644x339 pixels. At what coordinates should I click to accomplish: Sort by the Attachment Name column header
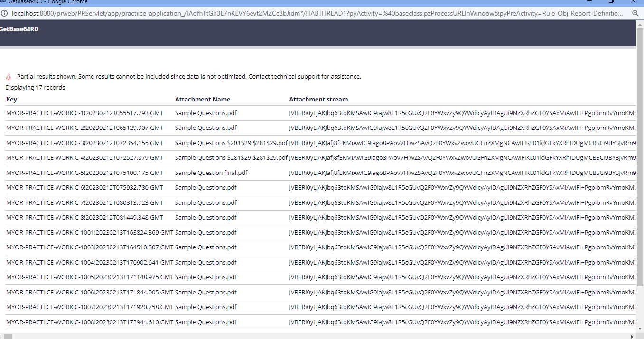pyautogui.click(x=203, y=99)
